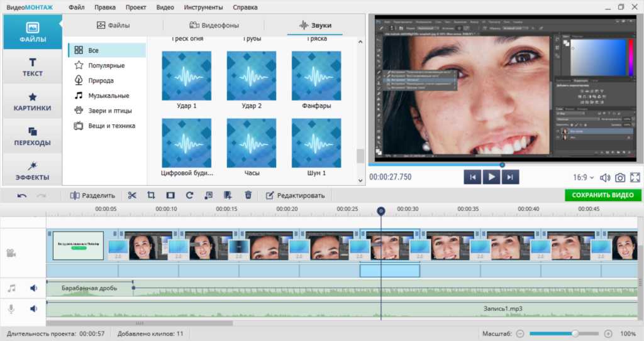Select the title slide clip on timeline
Image resolution: width=644 pixels, height=341 pixels.
[78, 246]
